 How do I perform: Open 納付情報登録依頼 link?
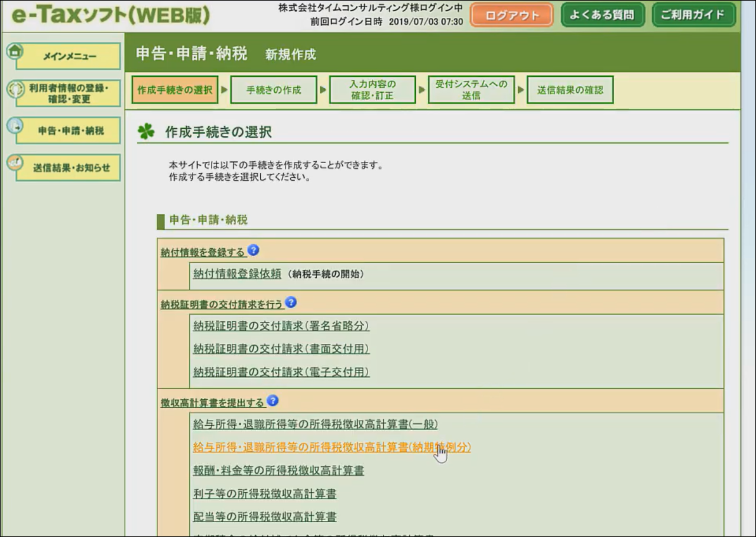coord(237,274)
